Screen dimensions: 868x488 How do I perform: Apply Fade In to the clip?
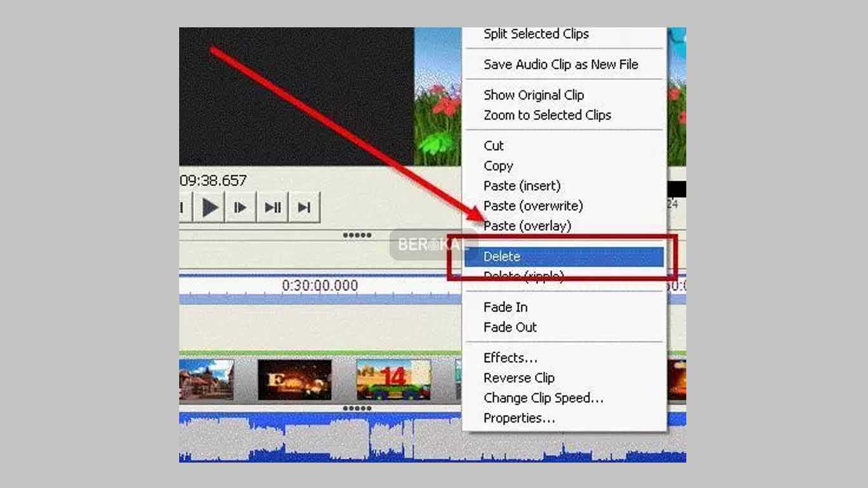pos(505,307)
